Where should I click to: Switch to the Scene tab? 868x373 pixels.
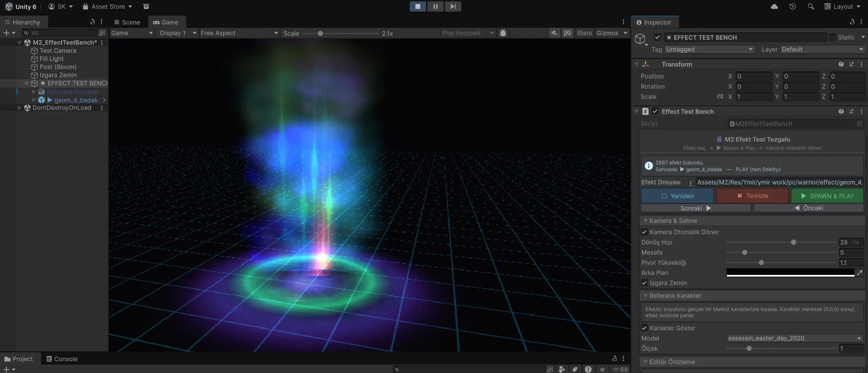(127, 22)
